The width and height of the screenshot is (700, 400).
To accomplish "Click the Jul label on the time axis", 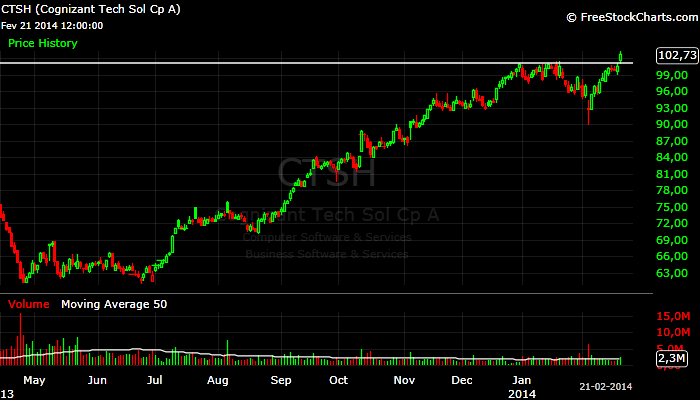I will 154,380.
